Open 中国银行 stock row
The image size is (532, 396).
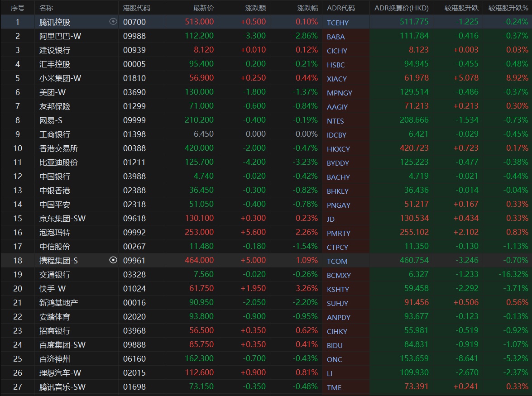click(266, 177)
